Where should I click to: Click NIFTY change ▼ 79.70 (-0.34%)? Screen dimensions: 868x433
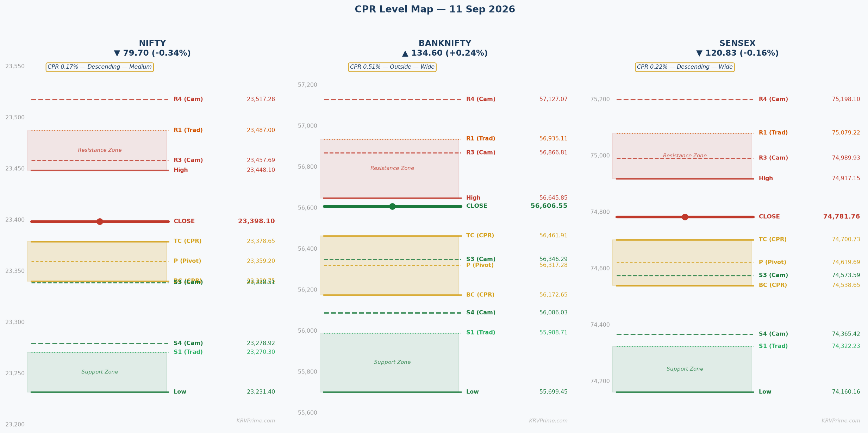(x=152, y=53)
